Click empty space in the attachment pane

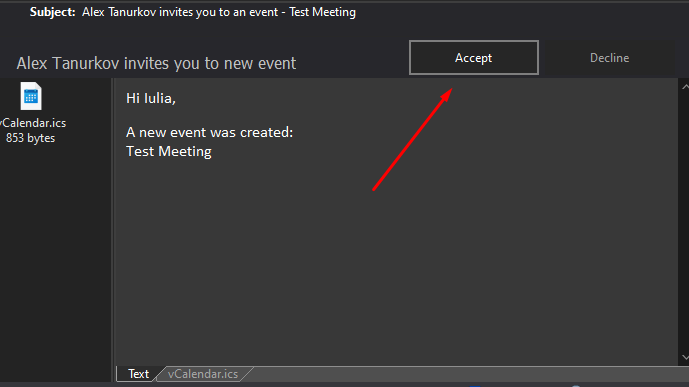click(x=55, y=264)
